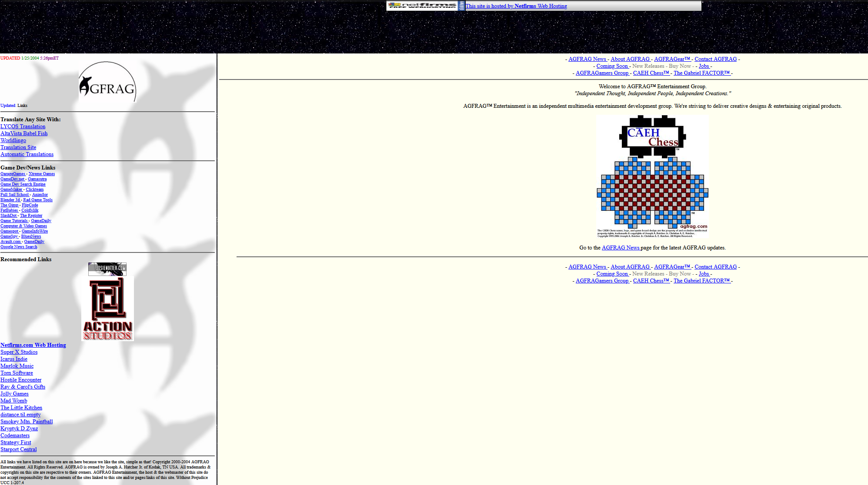Open the Jobs page
Image resolution: width=868 pixels, height=485 pixels.
point(704,66)
